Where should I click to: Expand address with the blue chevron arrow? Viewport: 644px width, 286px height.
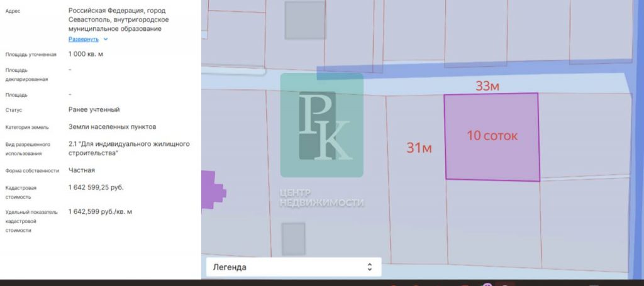(x=106, y=39)
